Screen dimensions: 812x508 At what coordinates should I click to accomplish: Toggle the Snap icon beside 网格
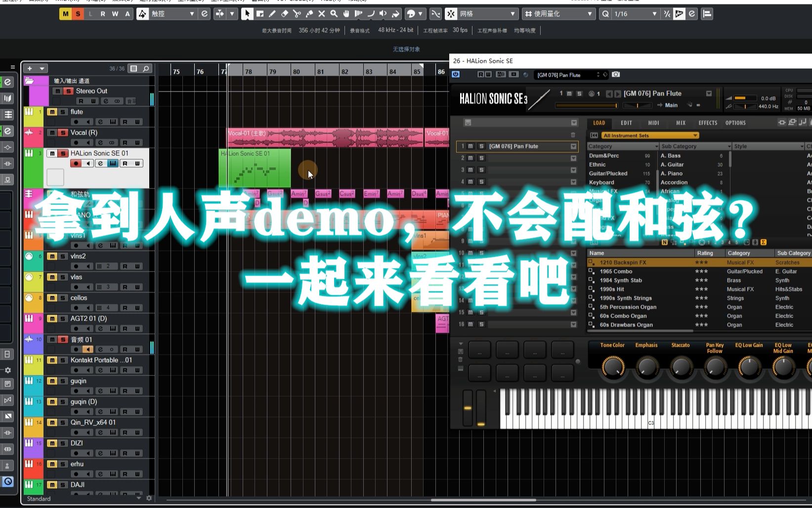451,14
